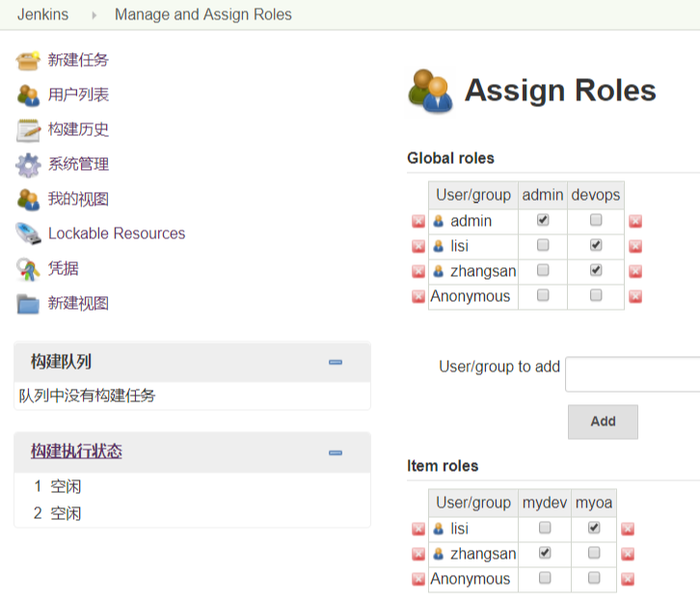700x601 pixels.
Task: Open the 新建任务 sidebar link
Action: click(78, 60)
